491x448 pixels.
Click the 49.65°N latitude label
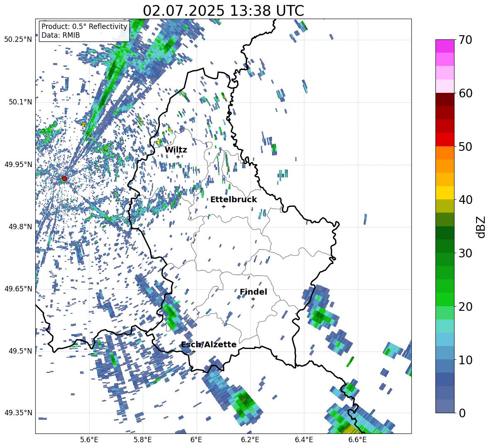pyautogui.click(x=18, y=288)
